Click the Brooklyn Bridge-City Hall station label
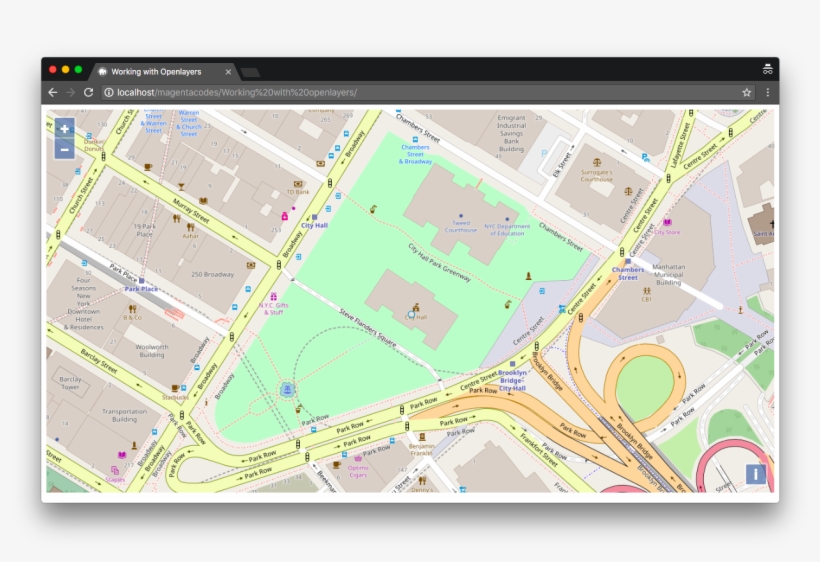Viewport: 820px width, 562px height. coord(512,381)
